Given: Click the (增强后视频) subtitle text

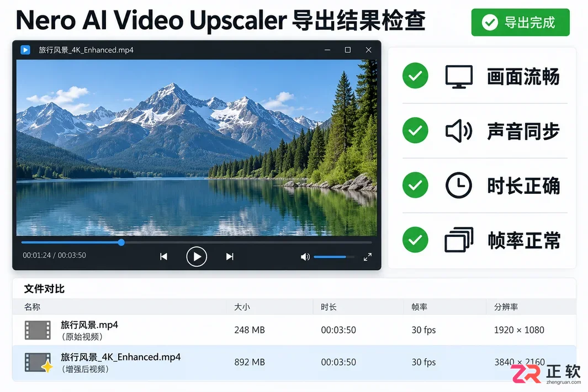Looking at the screenshot, I should (x=85, y=369).
